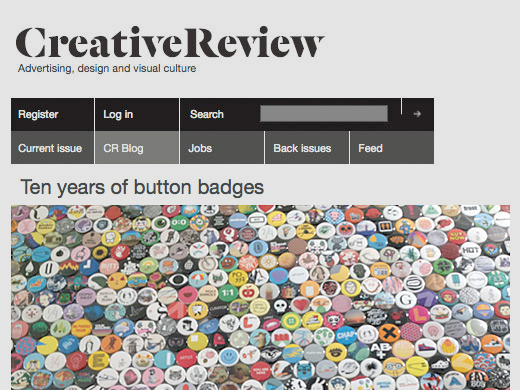Open the Feed menu item
520x390 pixels.
[392, 148]
